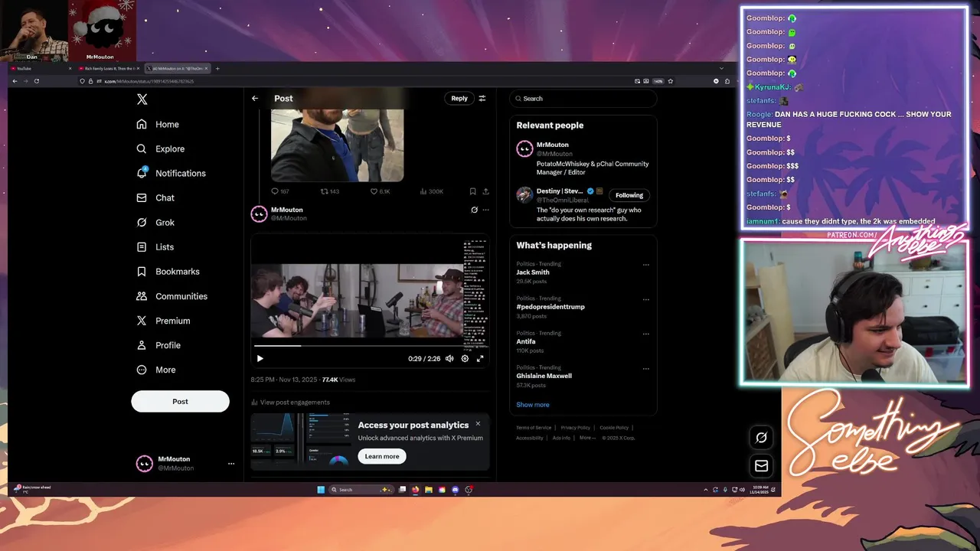This screenshot has width=980, height=551.
Task: Go to Home in X sidebar
Action: point(158,124)
